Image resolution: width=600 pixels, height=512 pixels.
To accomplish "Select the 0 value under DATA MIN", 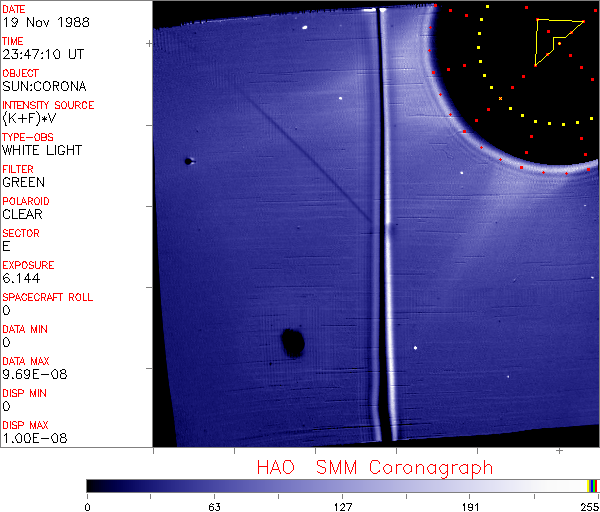I will [x=7, y=342].
